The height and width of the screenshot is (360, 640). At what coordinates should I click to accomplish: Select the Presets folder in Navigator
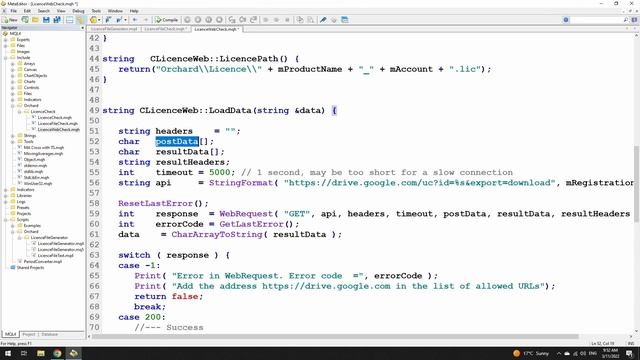coord(23,207)
